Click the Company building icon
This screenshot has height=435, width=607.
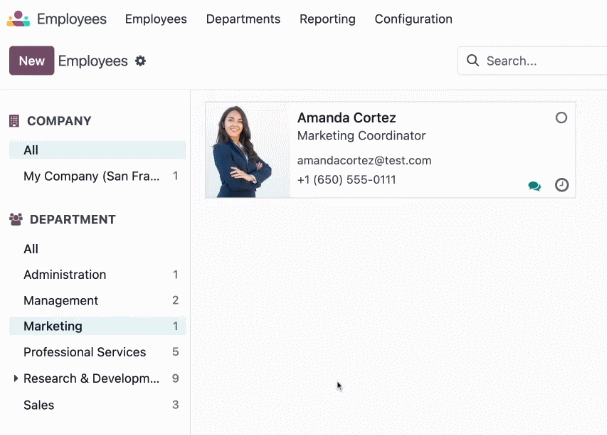coord(14,121)
